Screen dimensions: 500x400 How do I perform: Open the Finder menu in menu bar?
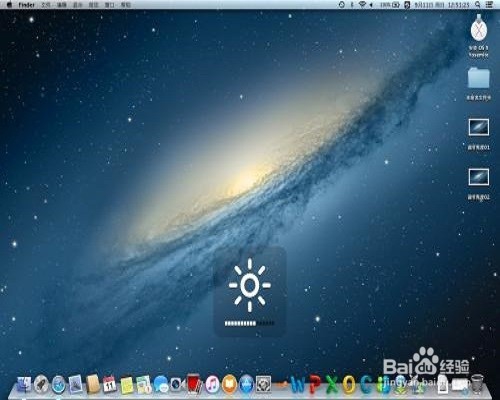pyautogui.click(x=26, y=5)
